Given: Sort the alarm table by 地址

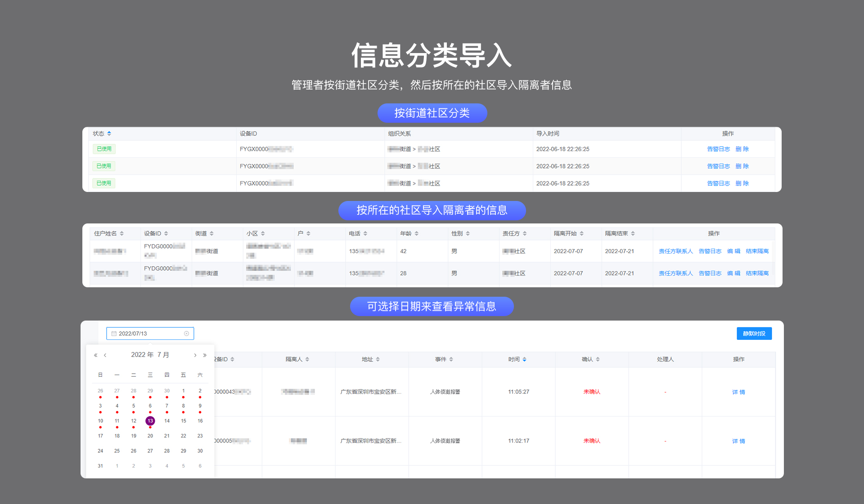Looking at the screenshot, I should pos(378,359).
